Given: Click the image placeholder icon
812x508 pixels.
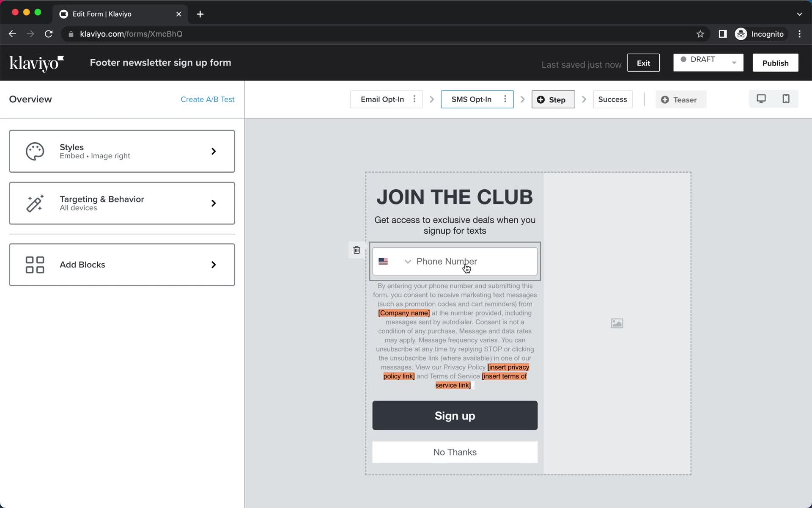Looking at the screenshot, I should point(617,323).
